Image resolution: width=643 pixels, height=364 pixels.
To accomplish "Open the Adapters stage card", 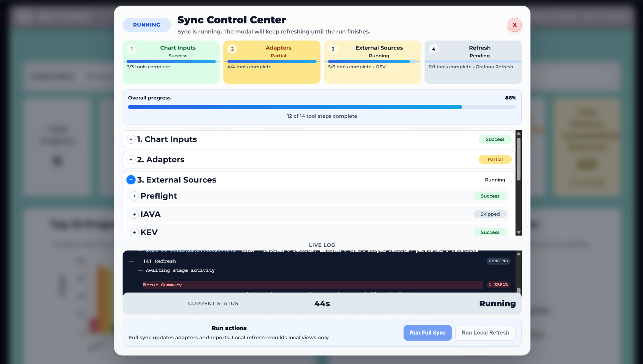I will point(272,62).
